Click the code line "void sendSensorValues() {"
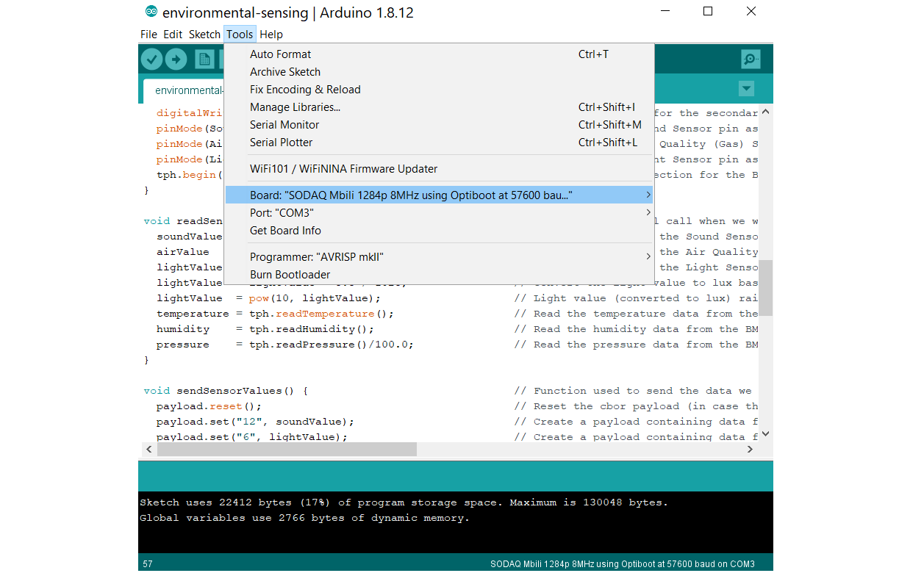 (x=226, y=391)
